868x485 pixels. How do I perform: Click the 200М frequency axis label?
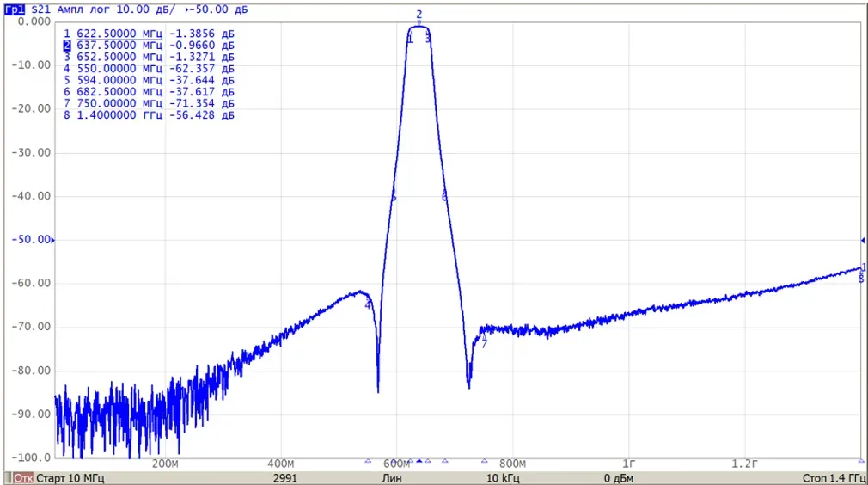point(165,464)
